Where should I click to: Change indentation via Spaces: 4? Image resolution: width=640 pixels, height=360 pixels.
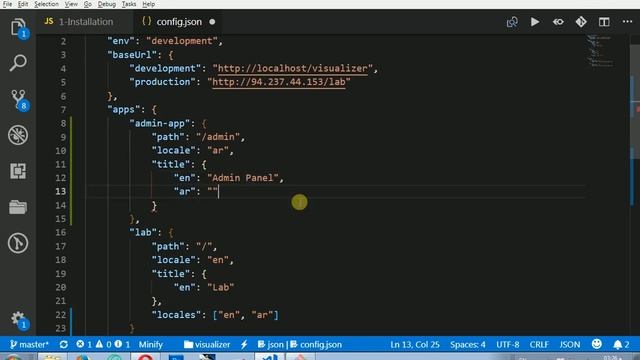click(468, 344)
